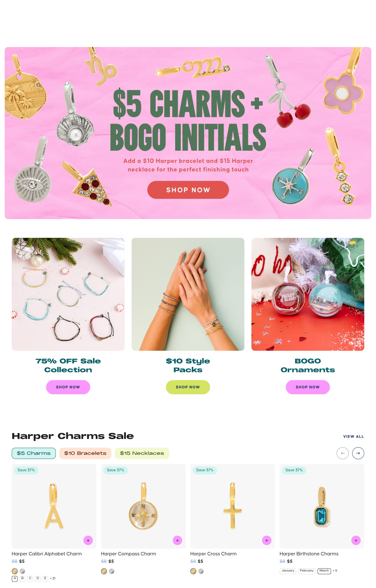Viewport: 376px width, 588px height.
Task: Expand the +21 more letters options
Action: (52, 578)
